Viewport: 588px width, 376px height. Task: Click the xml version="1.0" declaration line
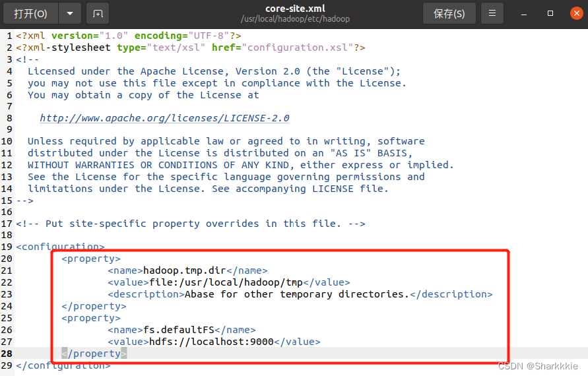128,36
